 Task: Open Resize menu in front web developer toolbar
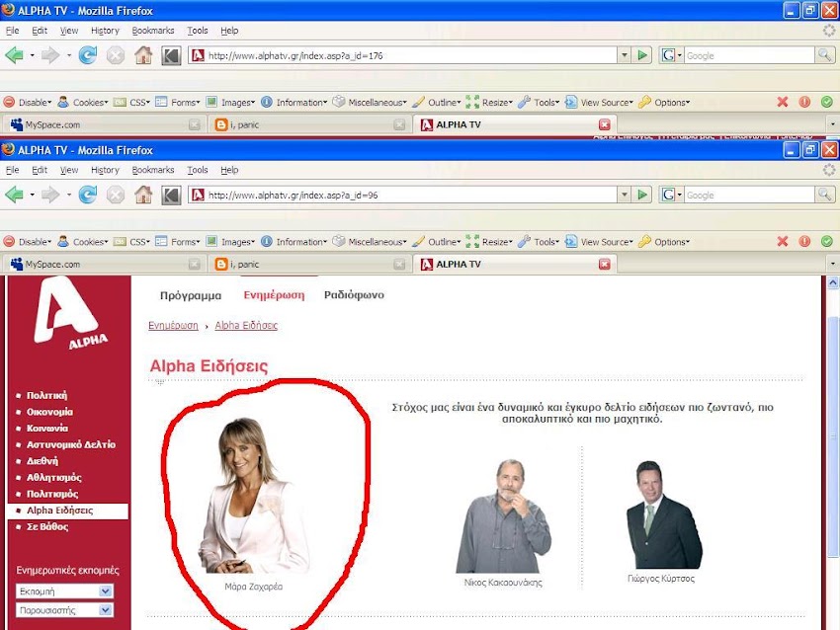(x=489, y=242)
